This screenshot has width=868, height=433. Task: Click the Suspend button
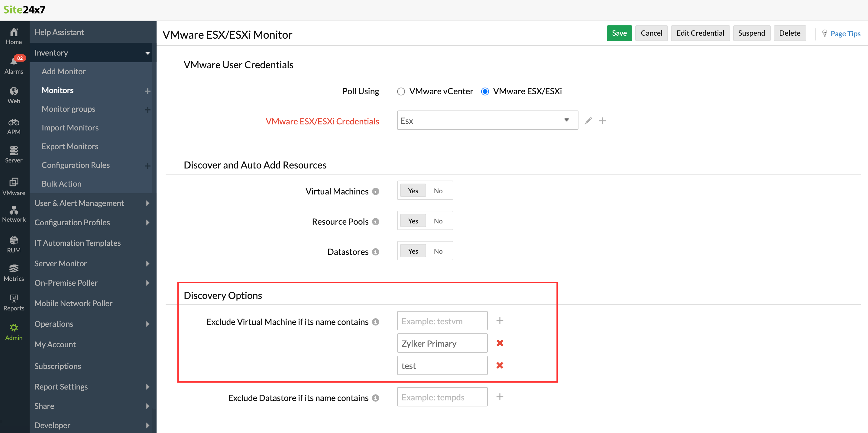click(x=751, y=33)
